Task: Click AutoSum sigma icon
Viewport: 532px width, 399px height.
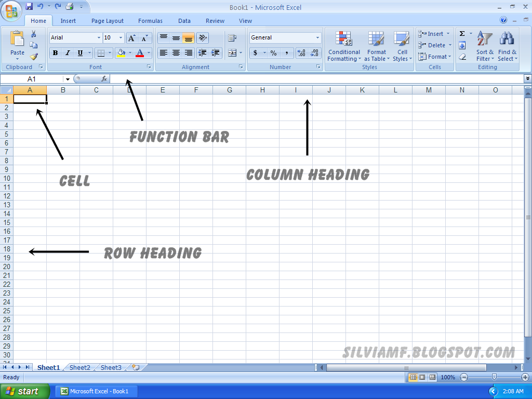Action: pos(462,34)
